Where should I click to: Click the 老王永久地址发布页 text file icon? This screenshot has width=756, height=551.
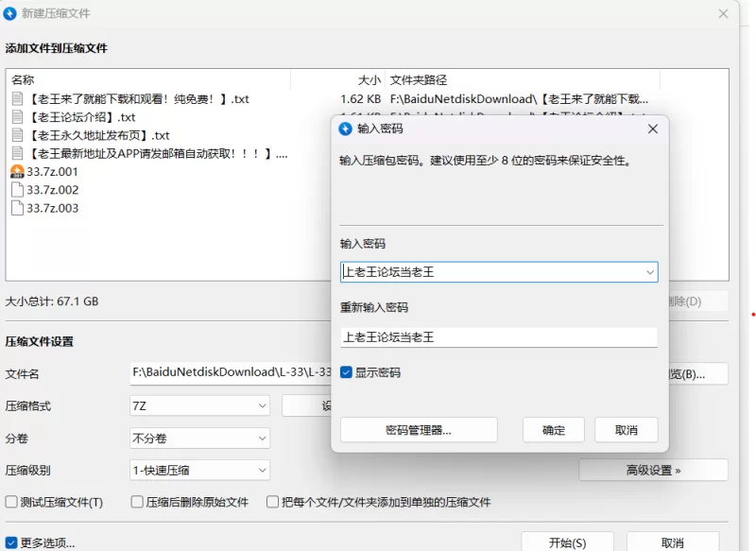tap(17, 135)
